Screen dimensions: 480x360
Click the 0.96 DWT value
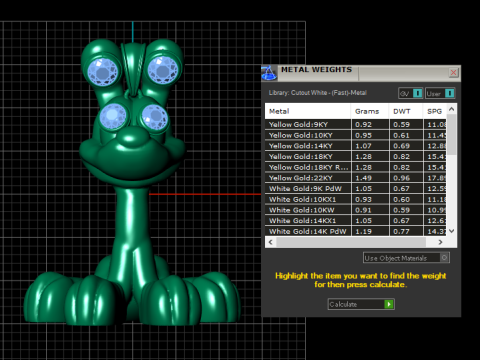coord(401,178)
